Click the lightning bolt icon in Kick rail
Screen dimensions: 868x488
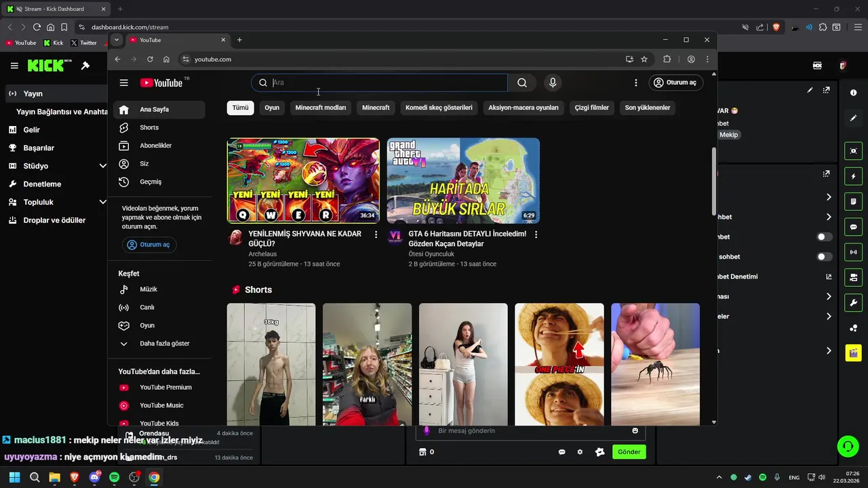853,176
